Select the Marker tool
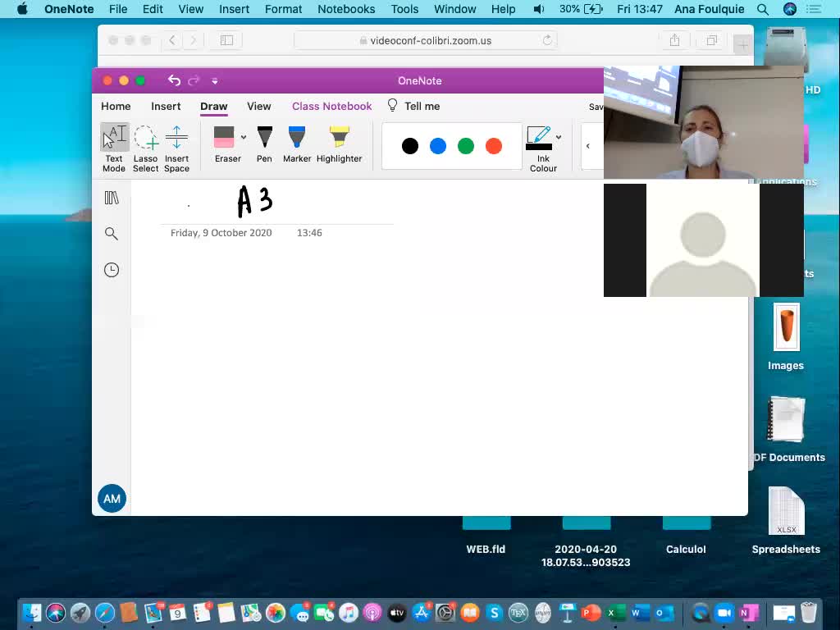The height and width of the screenshot is (630, 840). 297,144
